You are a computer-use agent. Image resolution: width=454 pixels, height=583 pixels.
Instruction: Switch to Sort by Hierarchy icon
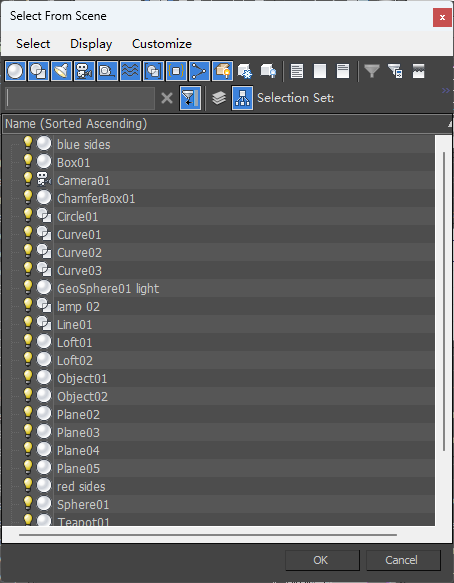pos(242,99)
